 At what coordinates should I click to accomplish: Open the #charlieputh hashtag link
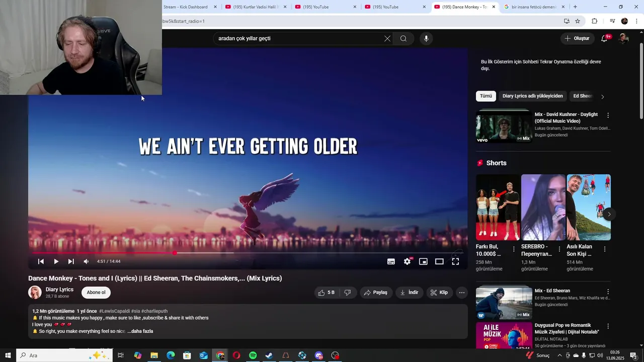tap(154, 311)
